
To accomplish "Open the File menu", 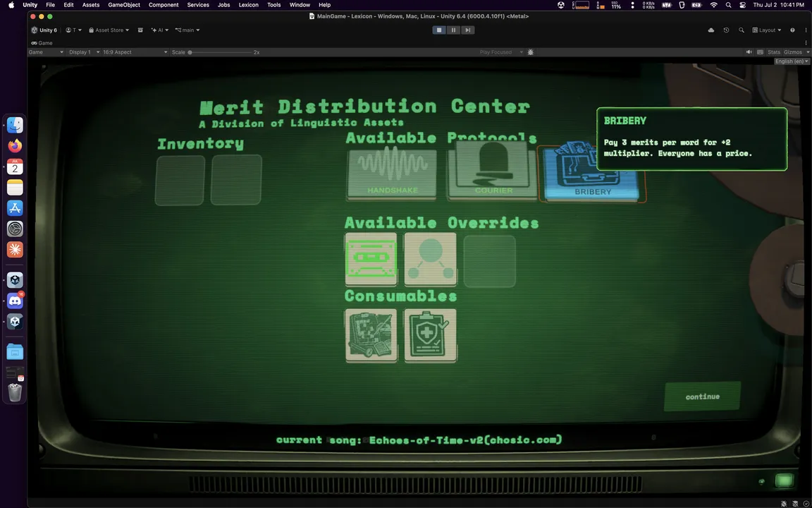I will tap(50, 5).
